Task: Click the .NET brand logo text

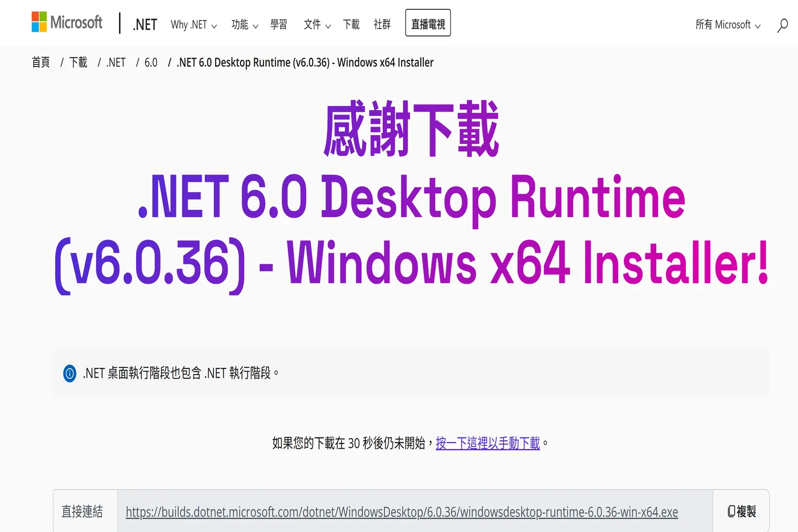Action: tap(144, 24)
